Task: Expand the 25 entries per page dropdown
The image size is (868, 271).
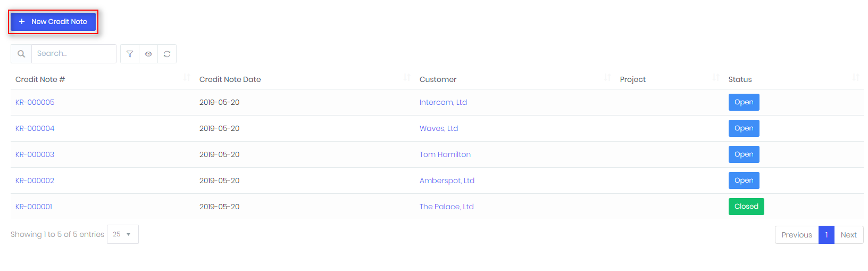Action: [x=123, y=234]
